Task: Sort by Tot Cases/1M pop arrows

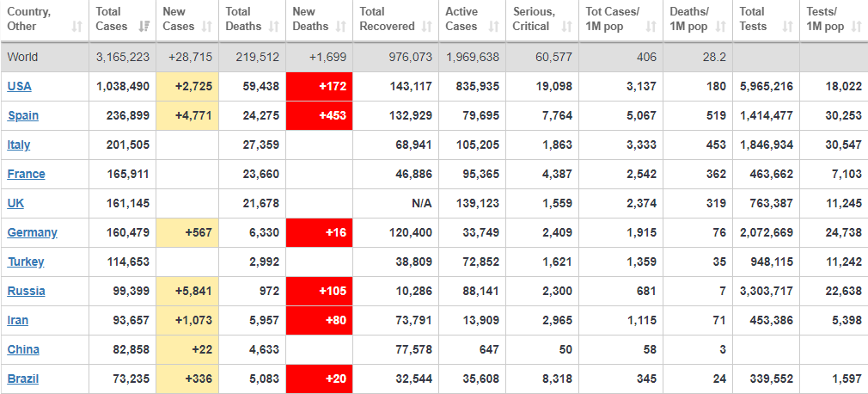Action: [651, 27]
